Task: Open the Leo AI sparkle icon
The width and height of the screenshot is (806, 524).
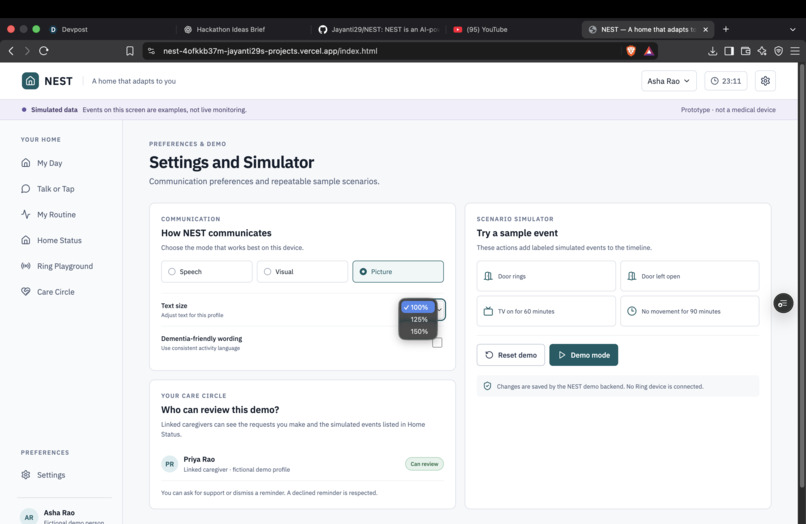Action: [762, 51]
